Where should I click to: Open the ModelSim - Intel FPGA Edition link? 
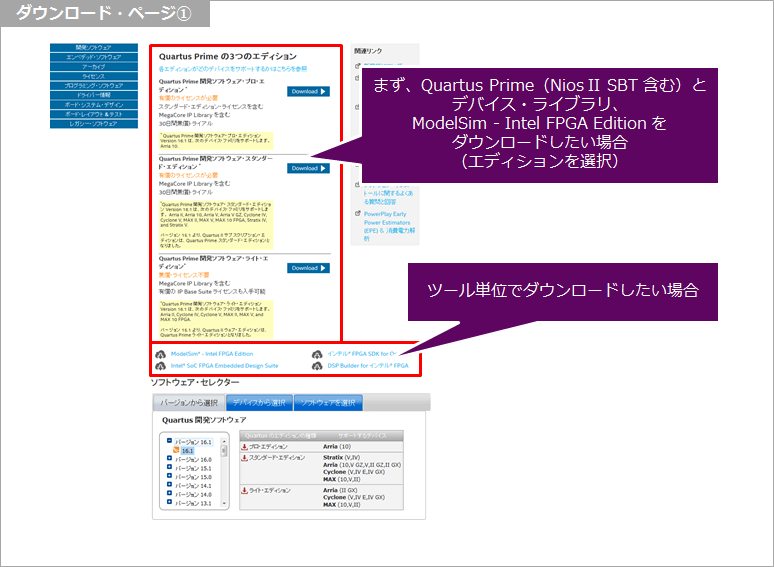[x=212, y=354]
